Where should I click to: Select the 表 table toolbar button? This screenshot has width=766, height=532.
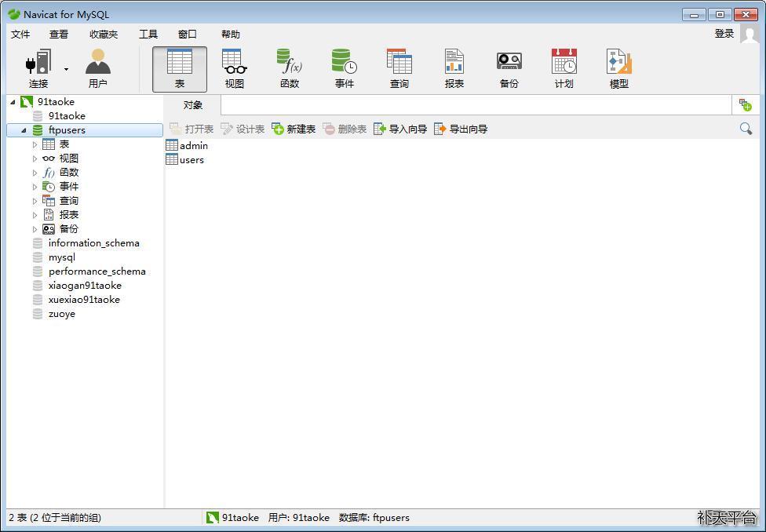[x=180, y=69]
